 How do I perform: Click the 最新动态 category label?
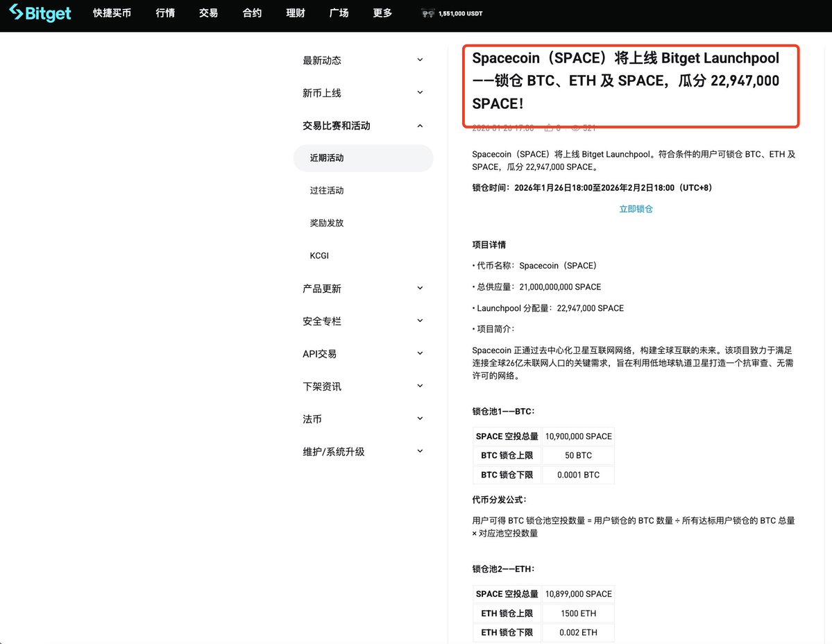[x=321, y=60]
